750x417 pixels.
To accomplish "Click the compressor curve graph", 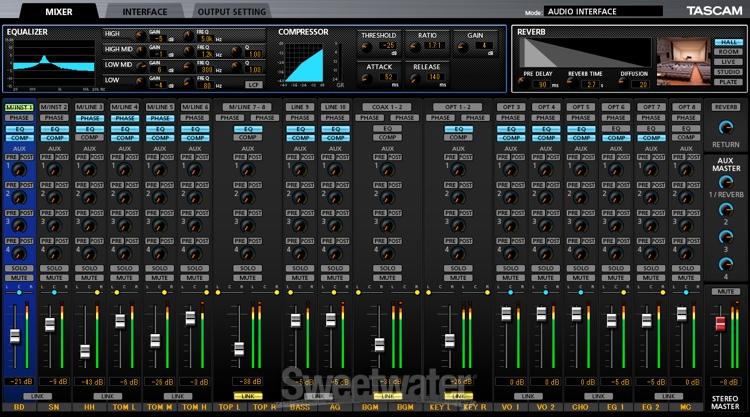I will (x=304, y=63).
